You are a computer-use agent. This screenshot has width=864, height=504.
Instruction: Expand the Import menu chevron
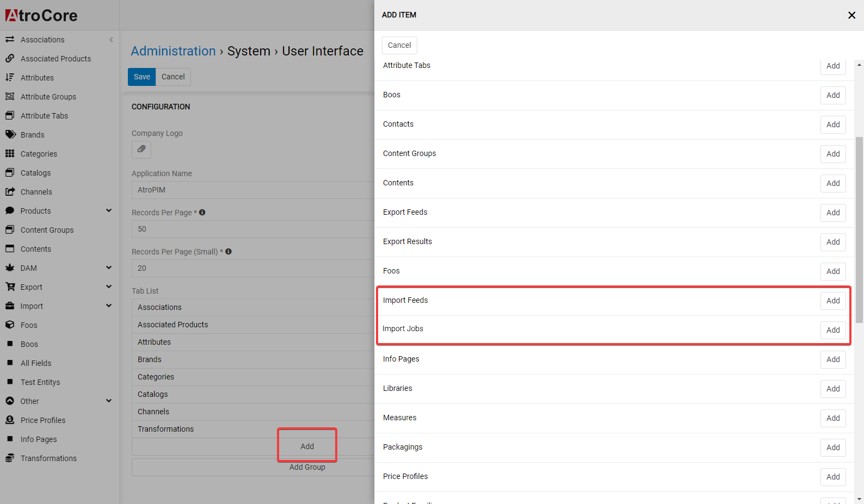click(109, 306)
